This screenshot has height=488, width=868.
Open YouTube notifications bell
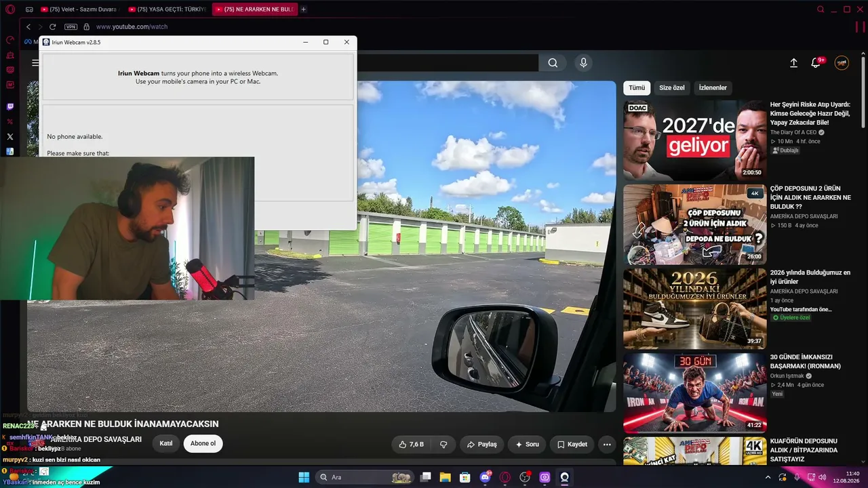(816, 63)
